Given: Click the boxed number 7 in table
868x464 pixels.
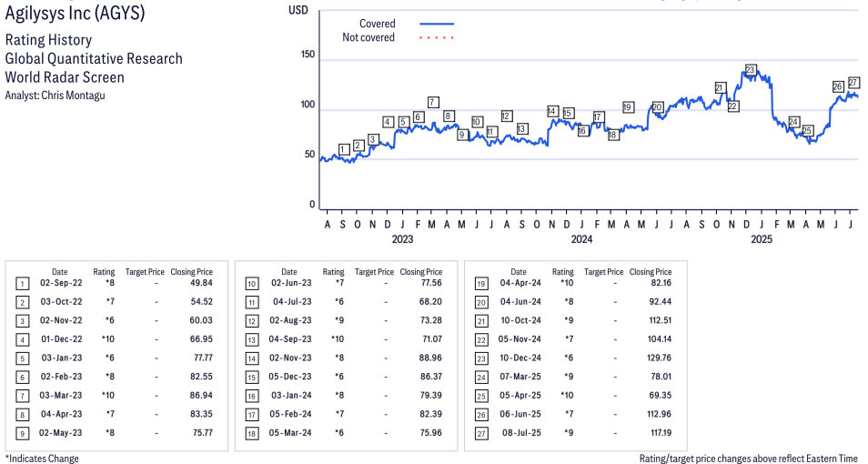Looking at the screenshot, I should pos(22,397).
